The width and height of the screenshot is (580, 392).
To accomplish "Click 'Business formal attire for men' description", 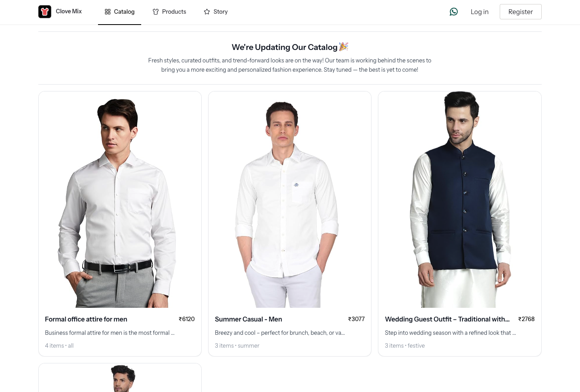I will (110, 333).
